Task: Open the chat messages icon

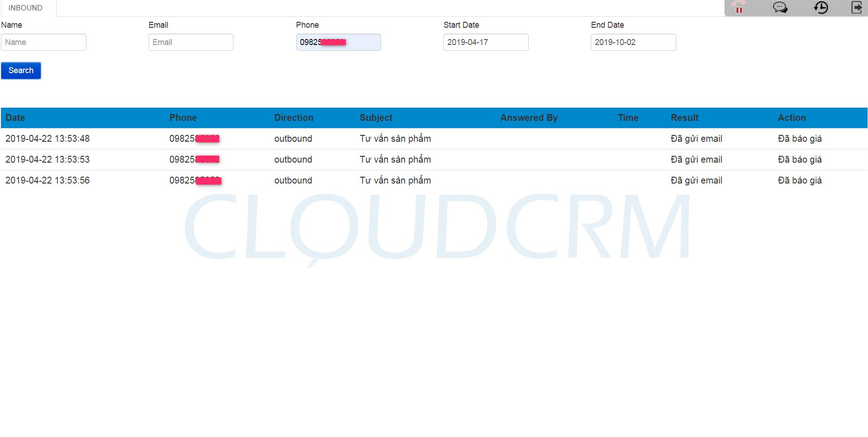Action: pos(780,8)
